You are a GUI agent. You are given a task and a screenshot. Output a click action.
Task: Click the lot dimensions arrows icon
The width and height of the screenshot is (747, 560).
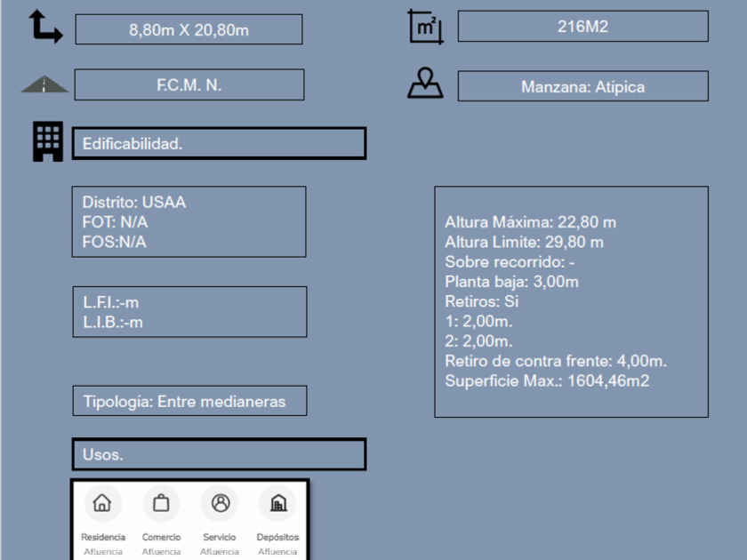pyautogui.click(x=44, y=28)
